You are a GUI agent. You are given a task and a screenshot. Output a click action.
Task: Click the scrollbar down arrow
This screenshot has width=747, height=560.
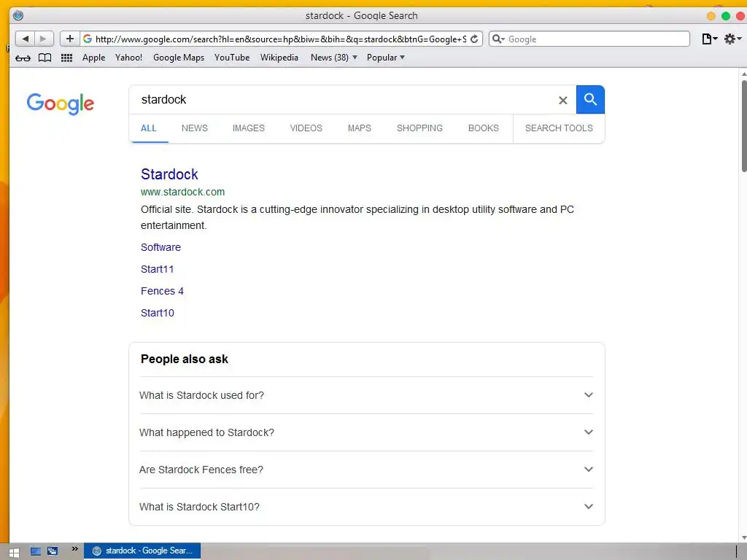tap(744, 537)
